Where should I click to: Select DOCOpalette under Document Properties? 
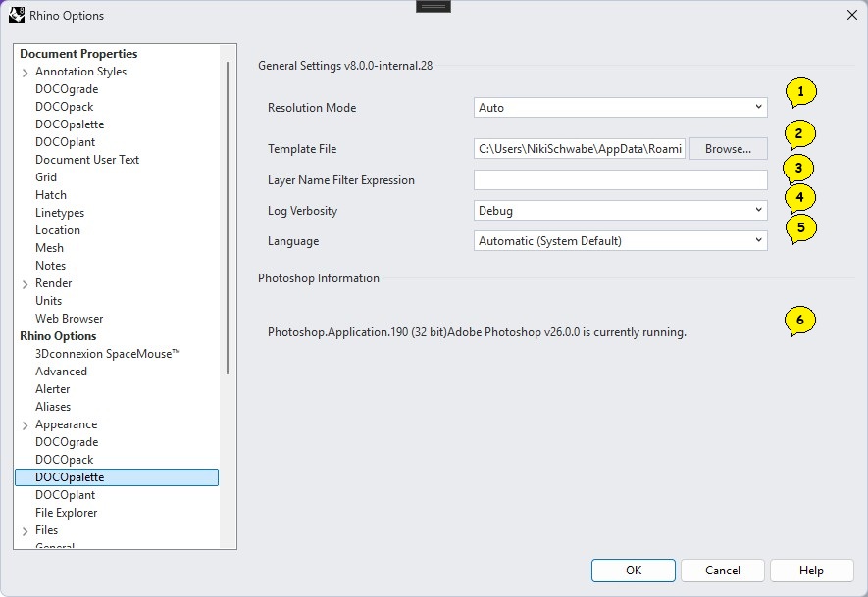pyautogui.click(x=70, y=124)
